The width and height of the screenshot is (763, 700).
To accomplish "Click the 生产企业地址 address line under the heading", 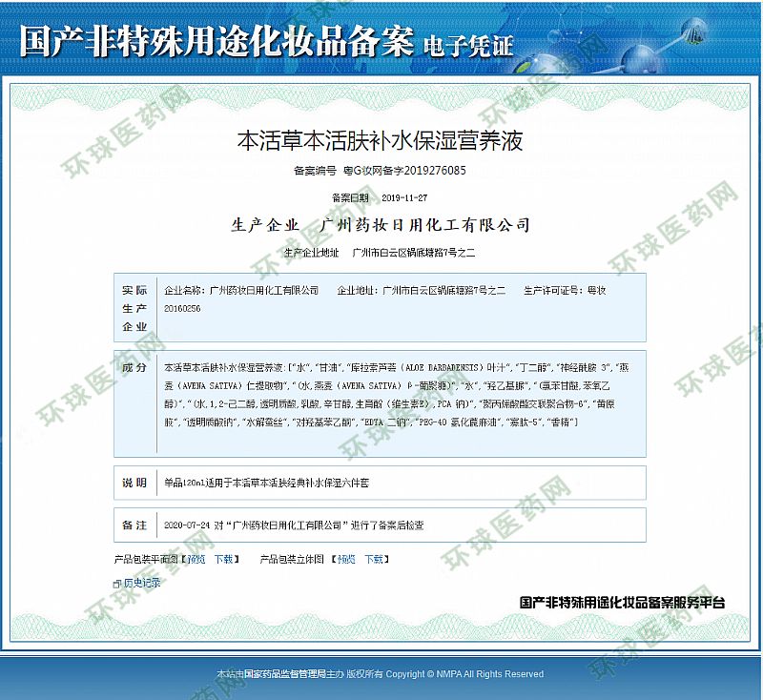I will click(x=380, y=253).
